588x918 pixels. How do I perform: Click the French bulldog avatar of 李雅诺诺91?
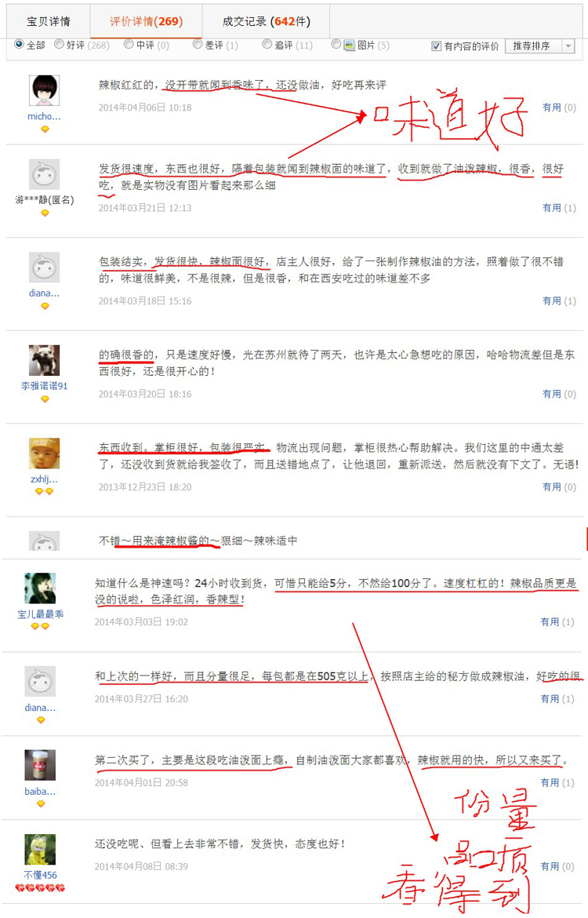tap(45, 360)
